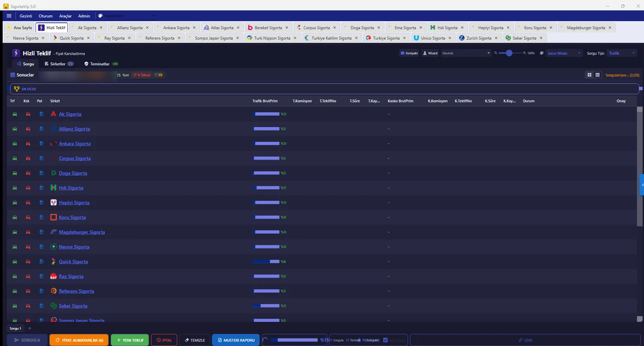The height and width of the screenshot is (346, 644).
Task: Switch to the table view icon
Action: [x=598, y=75]
